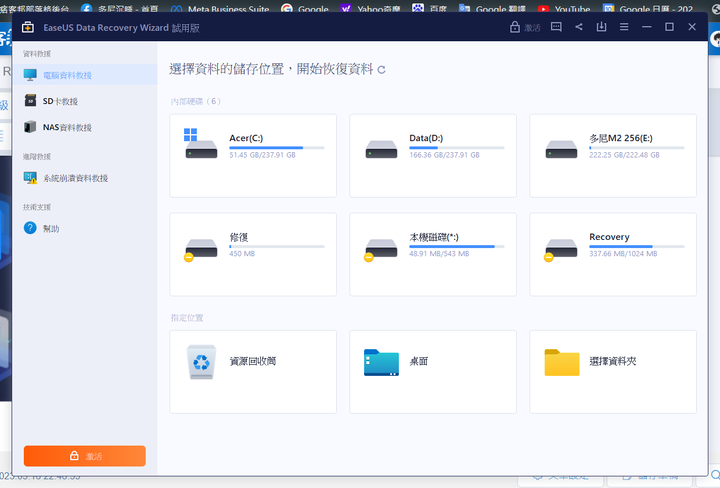
Task: Click the Recovery partition usage bar
Action: (637, 247)
